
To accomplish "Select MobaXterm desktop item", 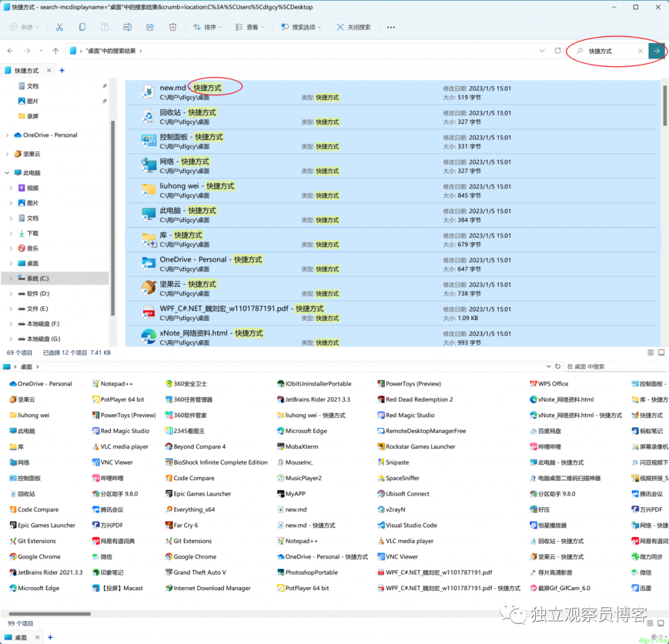I will (297, 446).
